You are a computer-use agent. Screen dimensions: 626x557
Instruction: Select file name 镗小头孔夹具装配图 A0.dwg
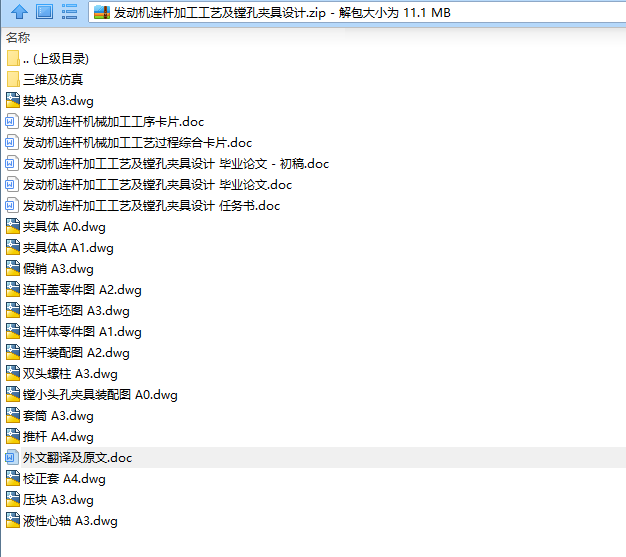point(100,395)
